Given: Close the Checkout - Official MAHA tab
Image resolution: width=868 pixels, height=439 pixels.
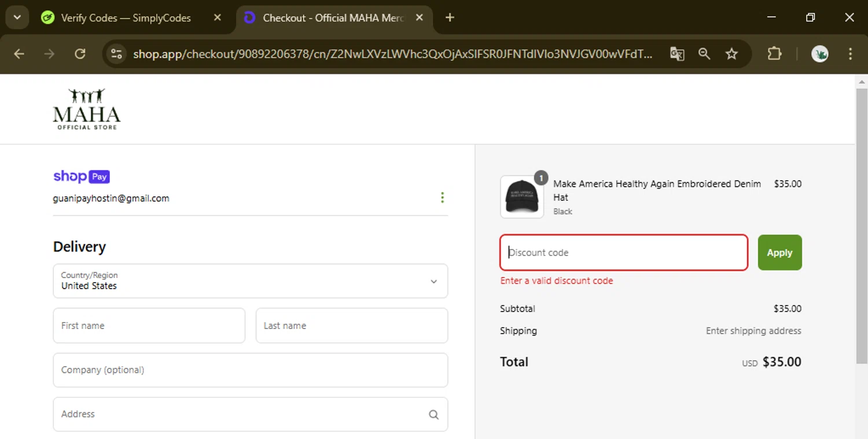Looking at the screenshot, I should (x=420, y=18).
